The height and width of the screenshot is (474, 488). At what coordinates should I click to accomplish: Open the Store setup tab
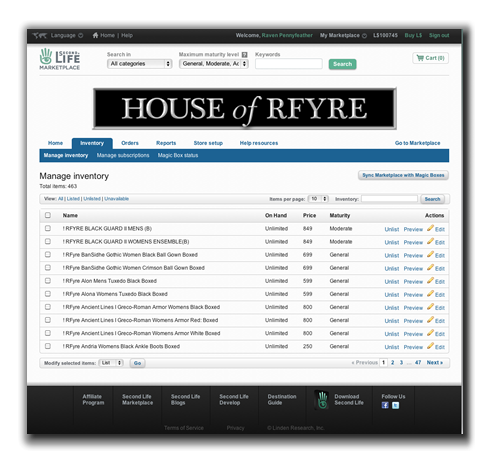(208, 143)
